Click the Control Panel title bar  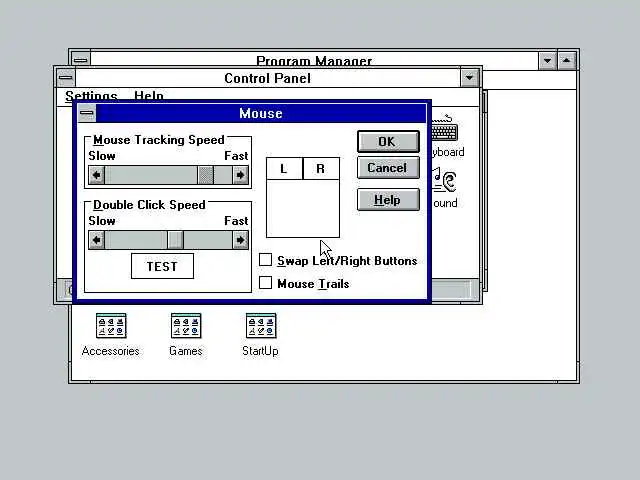coord(268,78)
